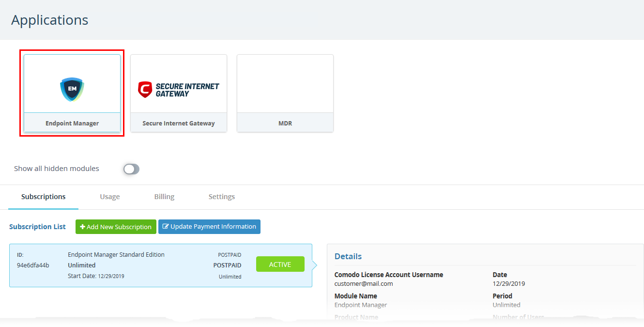Click Endpoint Manager Standard Edition subscription name
The height and width of the screenshot is (327, 644).
point(116,255)
